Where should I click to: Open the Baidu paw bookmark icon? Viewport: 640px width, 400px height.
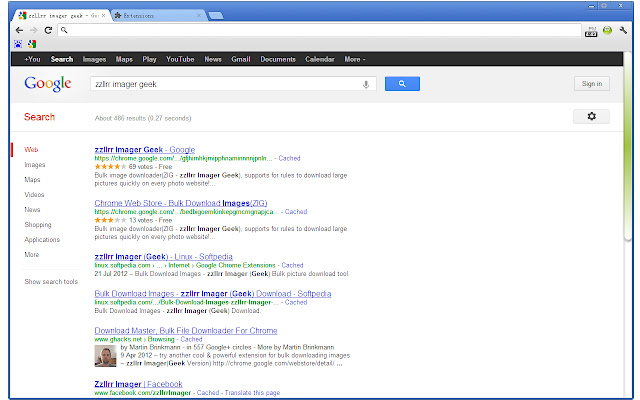(x=18, y=44)
